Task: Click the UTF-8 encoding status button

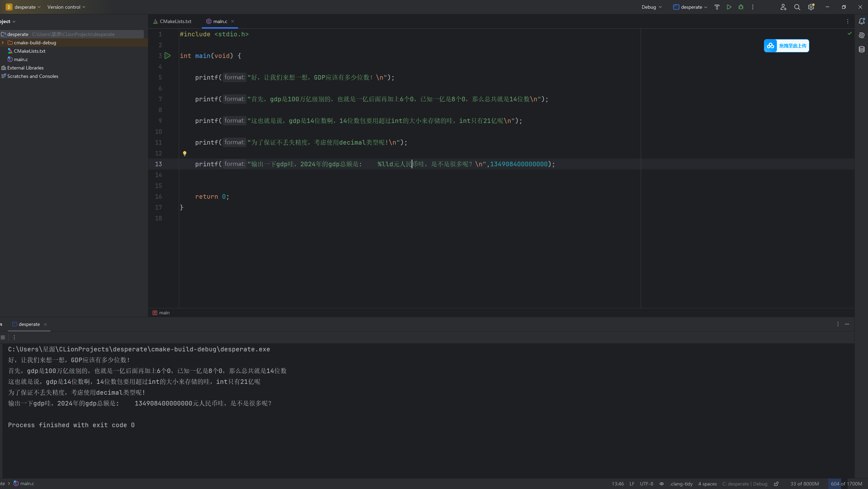Action: tap(646, 484)
